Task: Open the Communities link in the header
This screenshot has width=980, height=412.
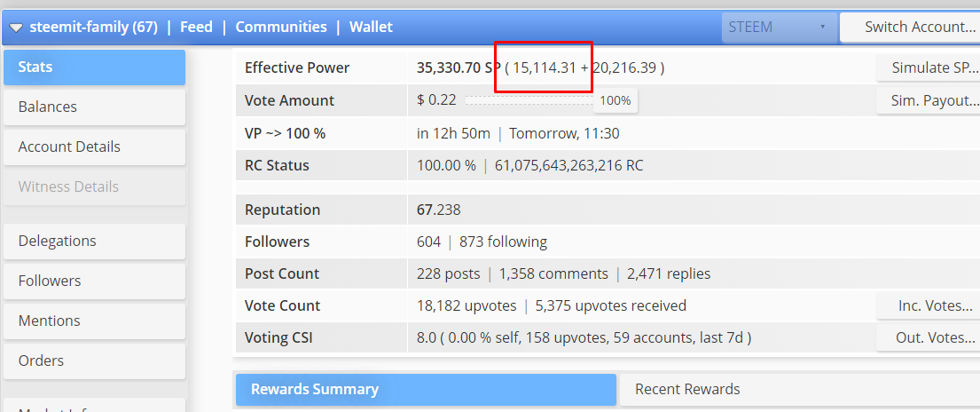Action: (281, 27)
